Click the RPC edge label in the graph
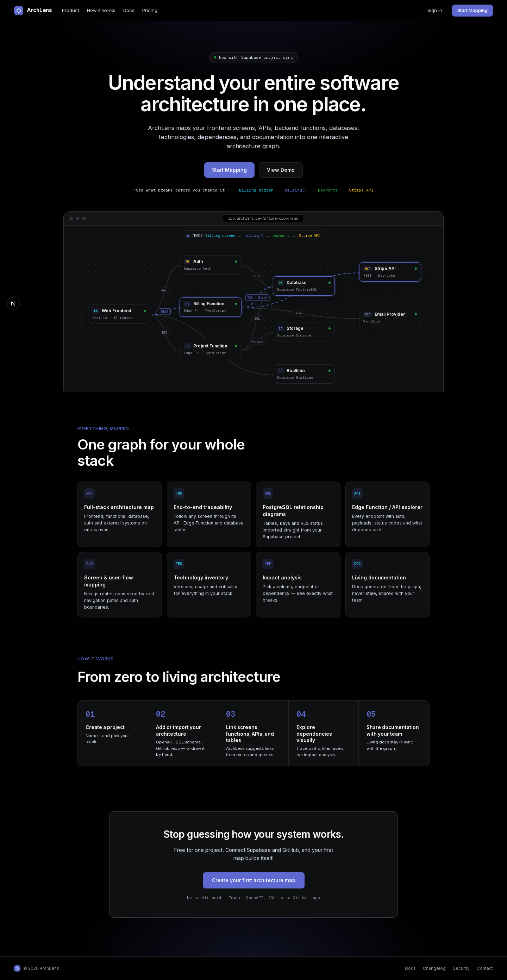507x980 pixels. 165,333
